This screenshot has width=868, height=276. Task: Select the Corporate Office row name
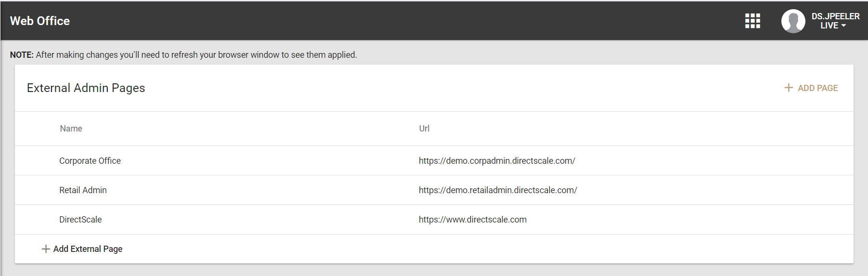pos(90,161)
